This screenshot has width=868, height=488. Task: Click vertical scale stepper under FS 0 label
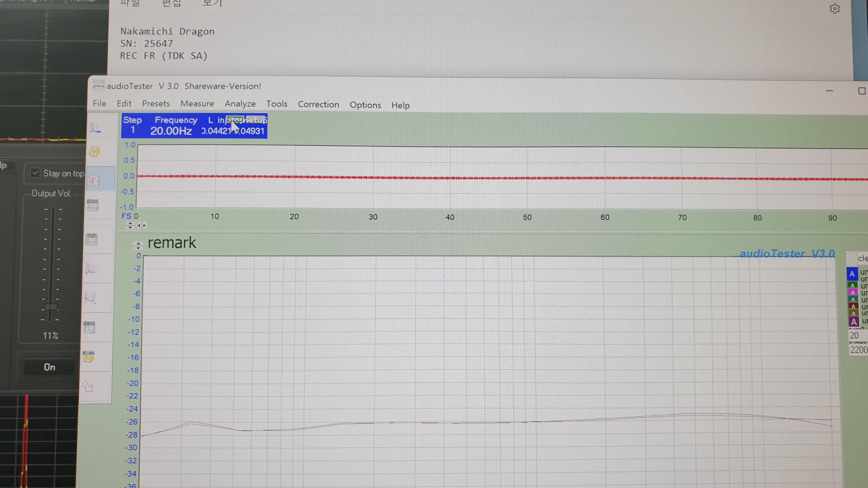coord(130,226)
